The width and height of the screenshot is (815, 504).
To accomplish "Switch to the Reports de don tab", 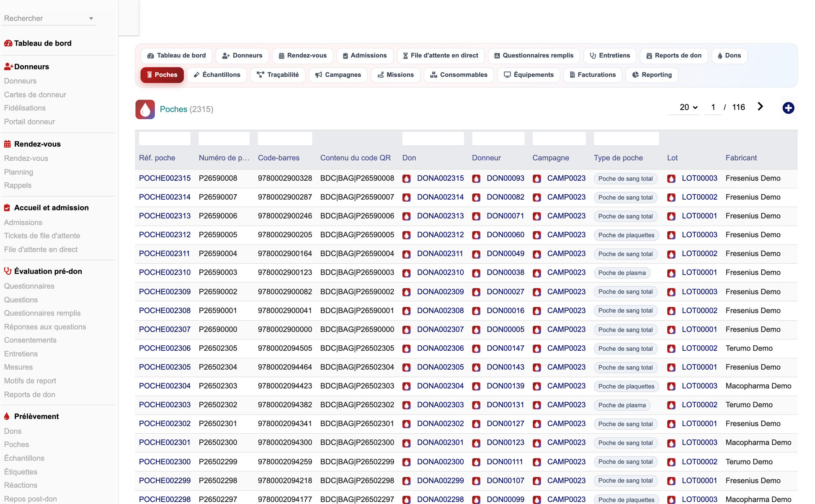I will (674, 56).
